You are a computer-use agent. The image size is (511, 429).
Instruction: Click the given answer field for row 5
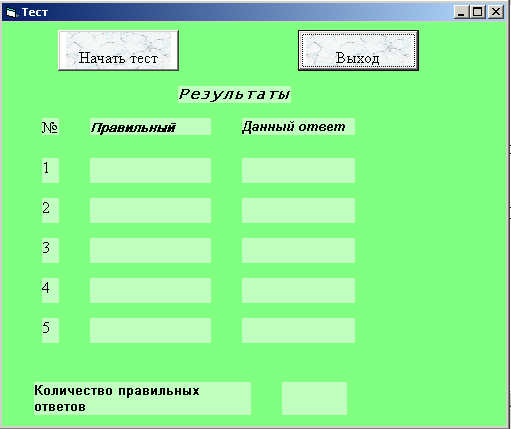[x=298, y=331]
